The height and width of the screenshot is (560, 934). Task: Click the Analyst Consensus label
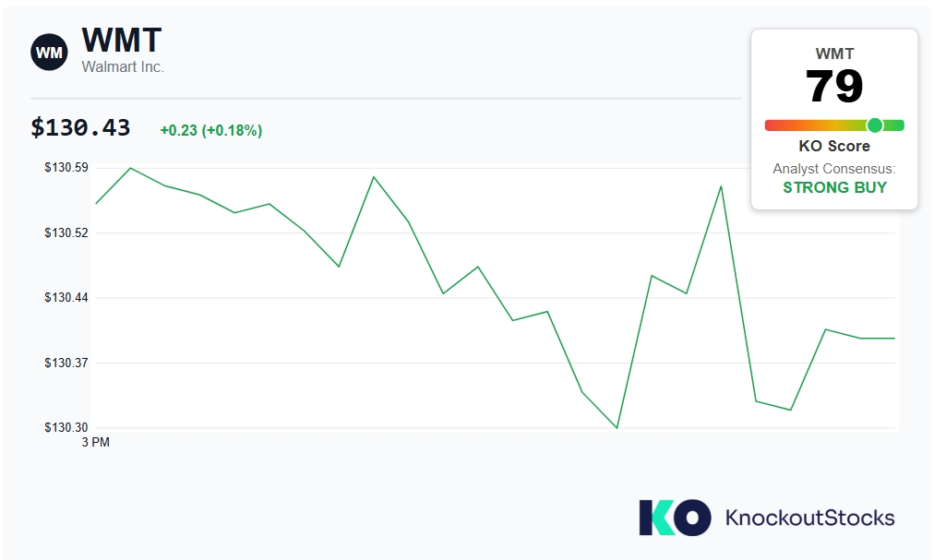pos(834,169)
